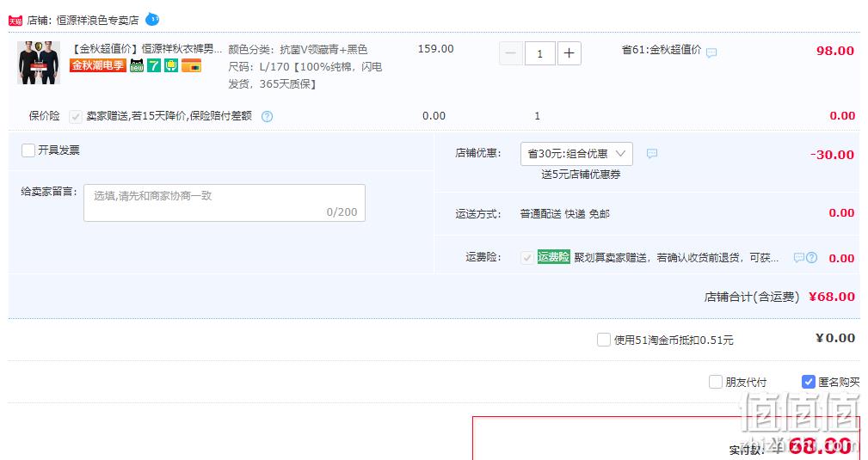
Task: Click the green 7-day return badge
Action: (x=154, y=65)
